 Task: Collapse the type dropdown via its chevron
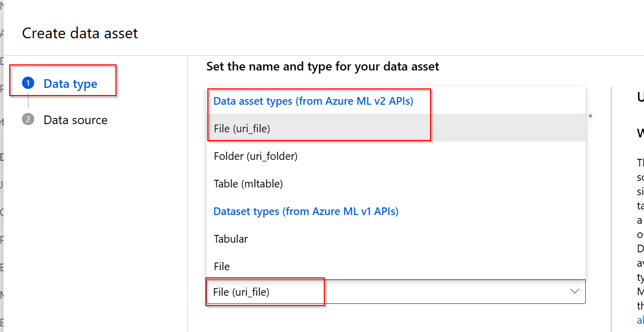tap(575, 292)
